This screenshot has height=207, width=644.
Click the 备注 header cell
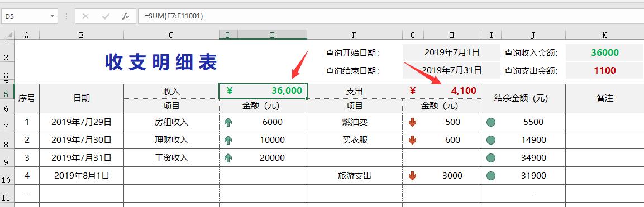coord(604,98)
